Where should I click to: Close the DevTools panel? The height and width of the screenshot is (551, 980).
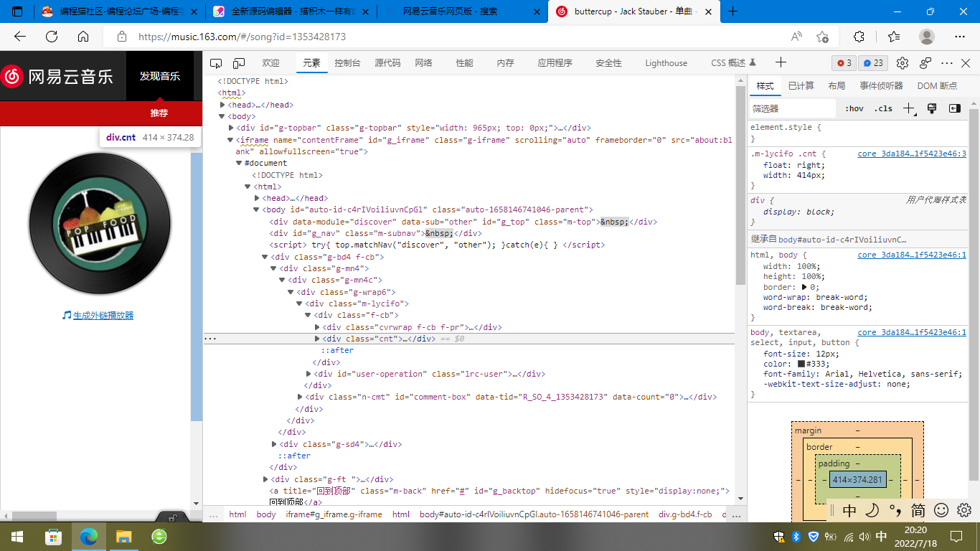coord(966,63)
